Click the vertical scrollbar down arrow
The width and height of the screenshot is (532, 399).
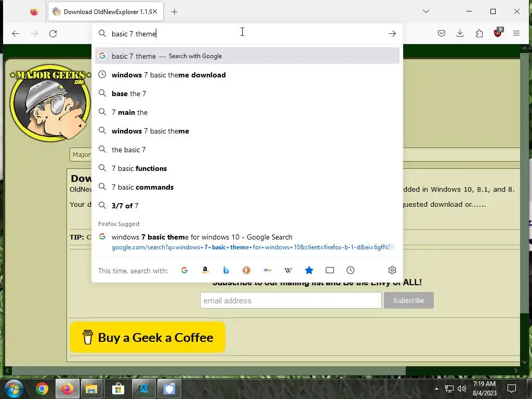[525, 362]
